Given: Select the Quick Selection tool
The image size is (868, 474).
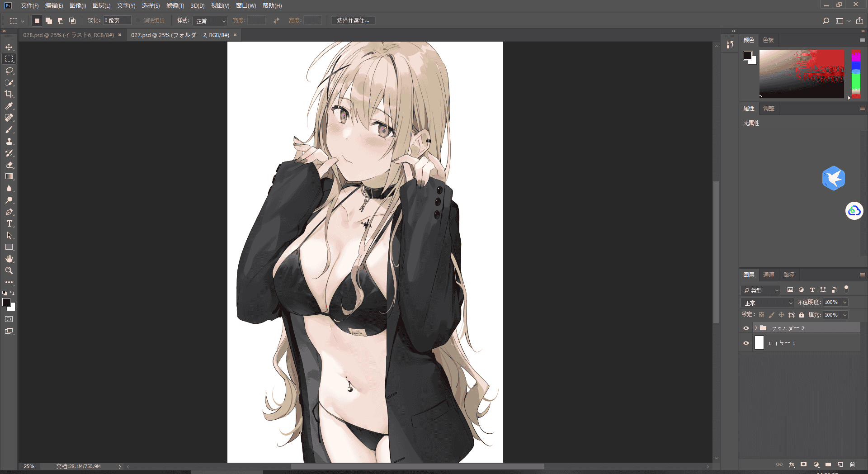Looking at the screenshot, I should pos(9,82).
